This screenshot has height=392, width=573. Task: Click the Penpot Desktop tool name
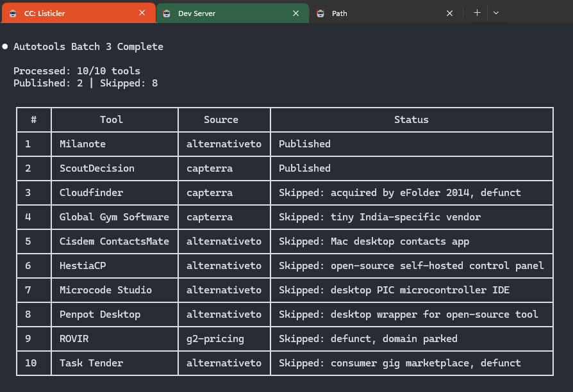[100, 314]
